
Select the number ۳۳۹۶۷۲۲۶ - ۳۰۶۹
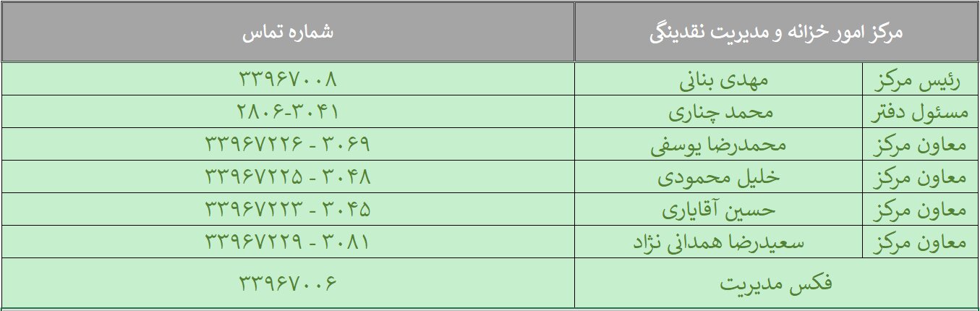(288, 145)
